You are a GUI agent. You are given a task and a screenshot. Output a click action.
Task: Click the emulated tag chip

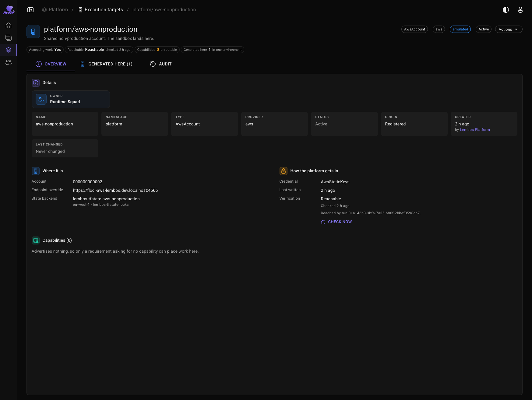[460, 29]
